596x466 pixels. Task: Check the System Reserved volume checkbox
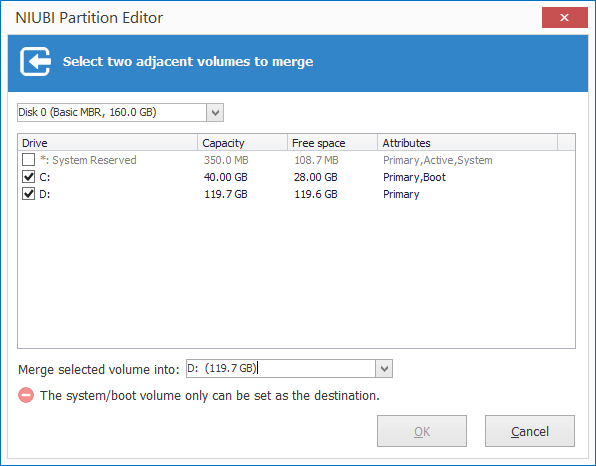coord(29,160)
